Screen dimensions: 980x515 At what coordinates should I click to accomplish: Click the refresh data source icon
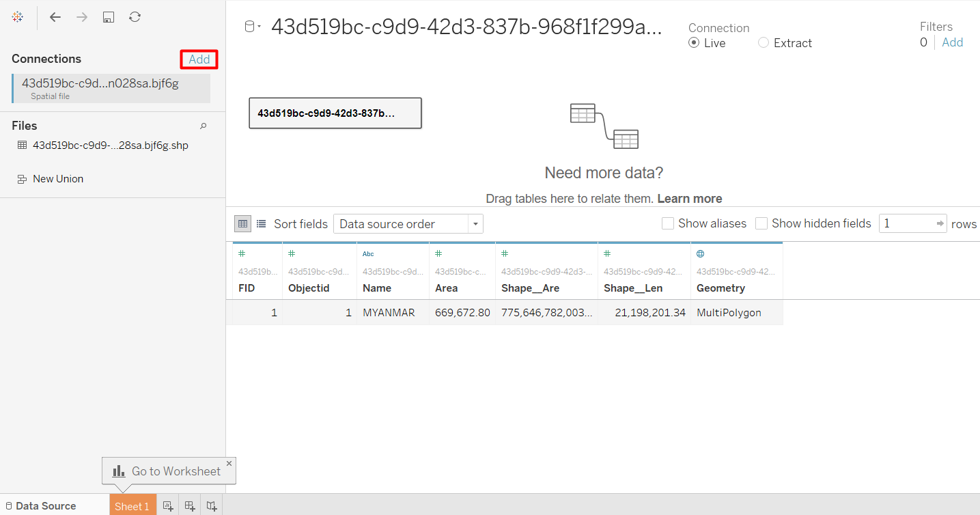[x=135, y=17]
